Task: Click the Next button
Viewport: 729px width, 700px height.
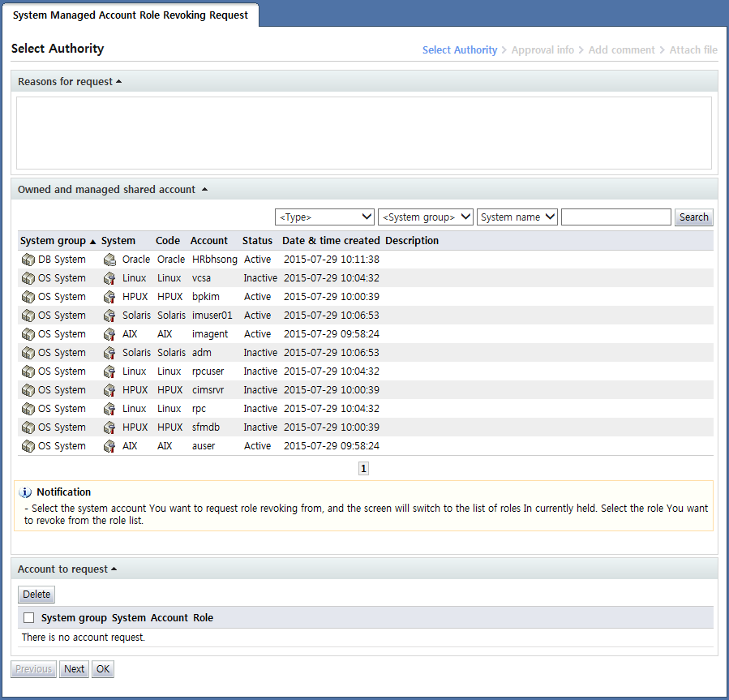Action: pyautogui.click(x=74, y=669)
